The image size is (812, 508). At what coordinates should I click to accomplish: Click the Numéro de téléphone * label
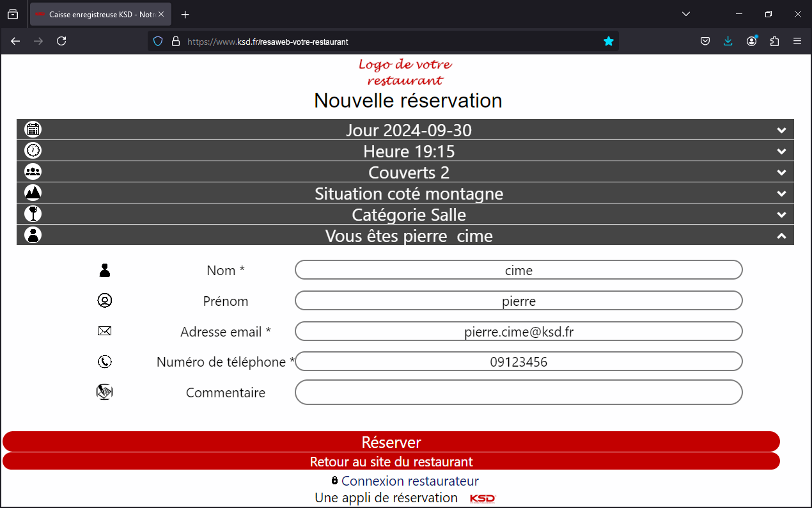tap(226, 361)
